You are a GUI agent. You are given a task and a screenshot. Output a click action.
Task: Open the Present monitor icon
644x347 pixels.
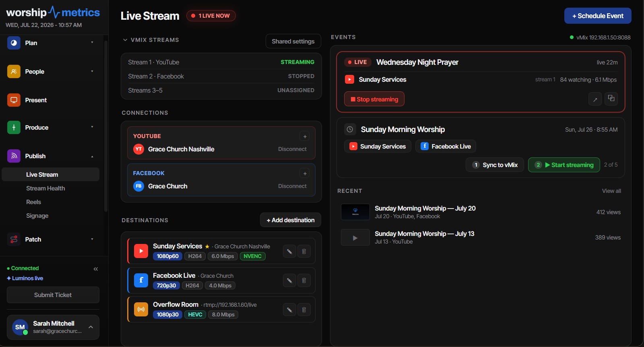coord(14,100)
